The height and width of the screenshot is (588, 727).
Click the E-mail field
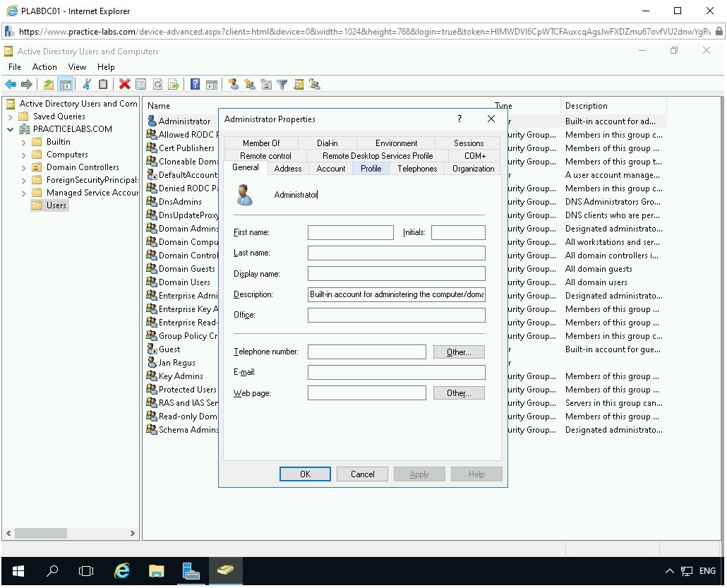(397, 373)
